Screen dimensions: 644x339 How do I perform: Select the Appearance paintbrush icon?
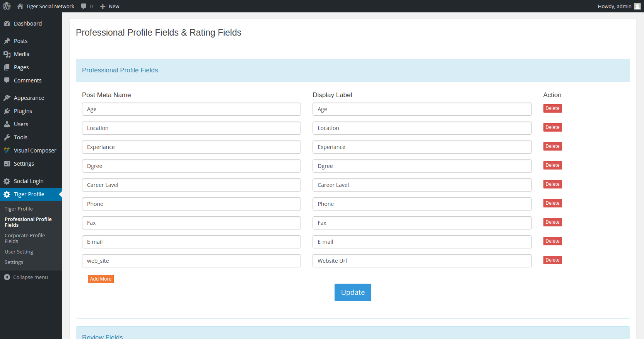click(x=7, y=98)
